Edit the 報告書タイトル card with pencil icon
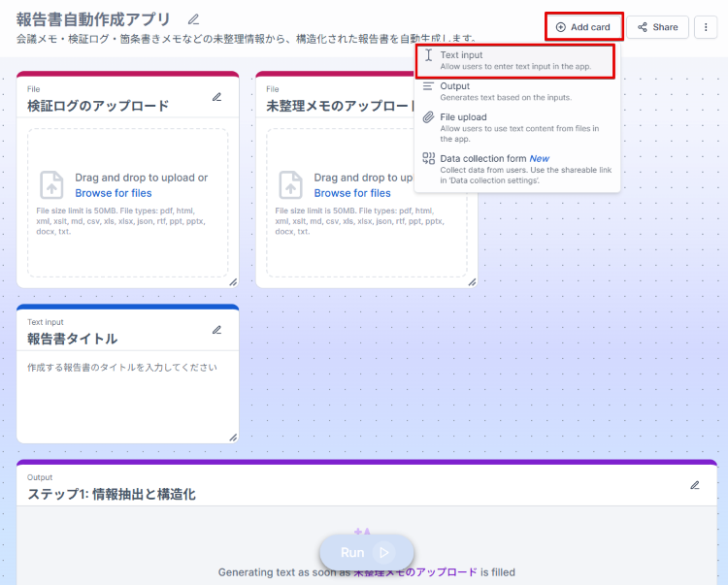Viewport: 728px width, 585px height. point(216,330)
